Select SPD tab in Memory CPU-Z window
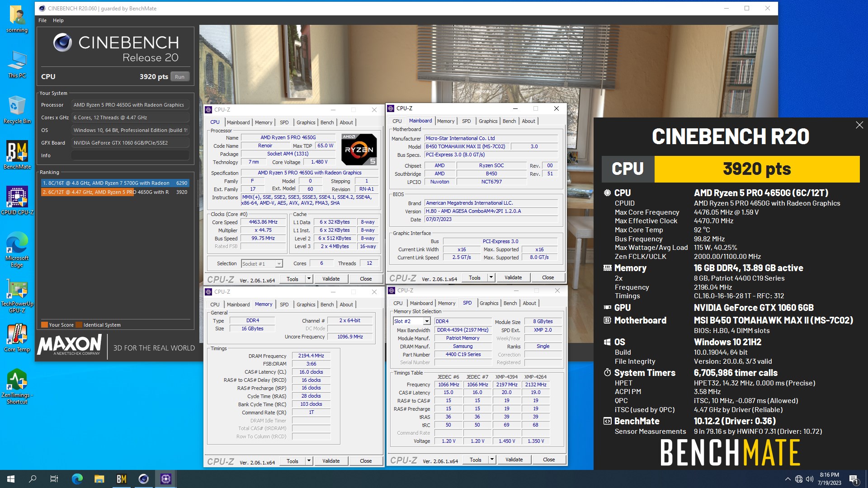The height and width of the screenshot is (488, 868). [x=284, y=305]
